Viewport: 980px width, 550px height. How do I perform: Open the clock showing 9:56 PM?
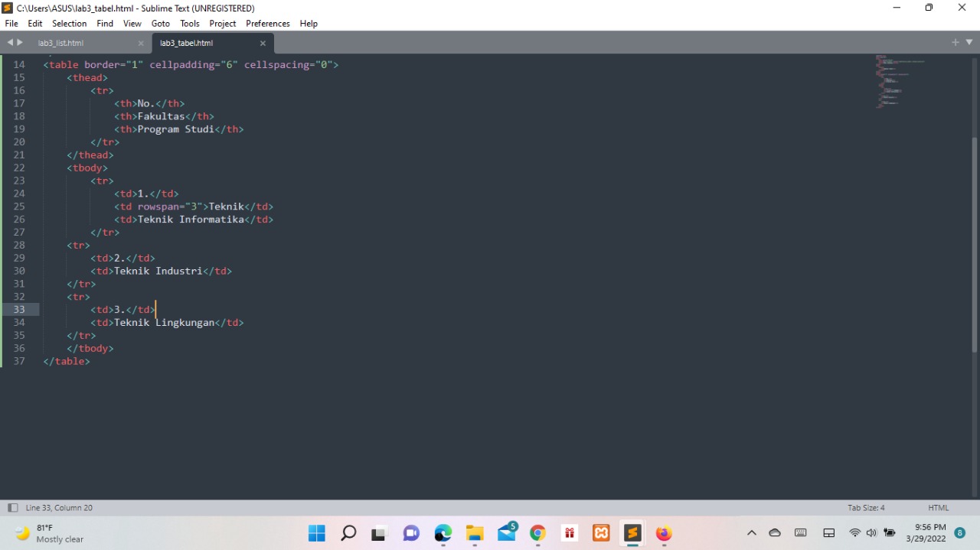click(x=926, y=533)
